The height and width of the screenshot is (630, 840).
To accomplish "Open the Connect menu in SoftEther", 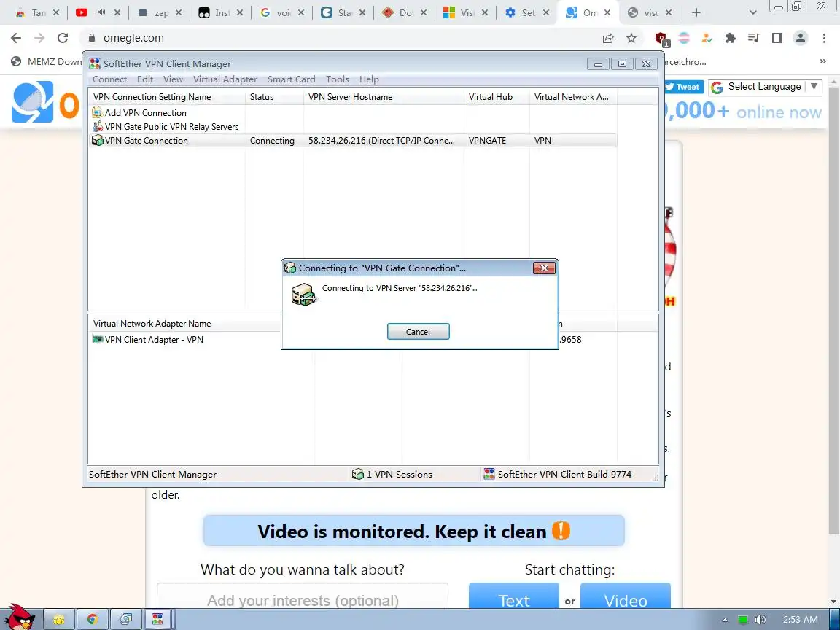I will coord(110,79).
